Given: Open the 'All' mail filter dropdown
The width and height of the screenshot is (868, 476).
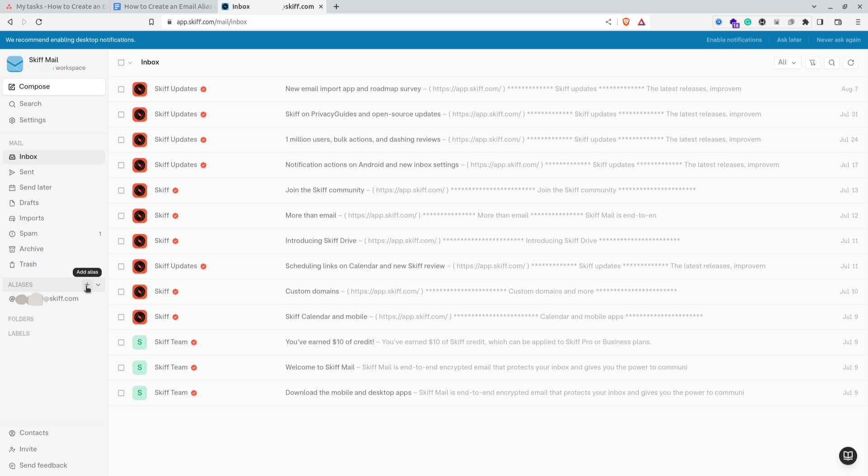Looking at the screenshot, I should click(x=787, y=62).
